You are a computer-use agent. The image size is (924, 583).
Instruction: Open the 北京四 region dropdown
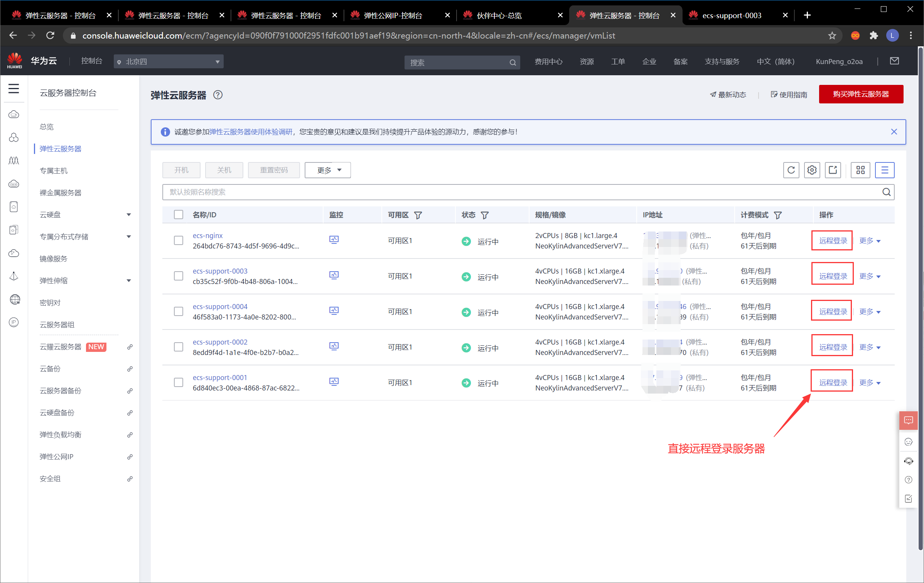coord(169,62)
